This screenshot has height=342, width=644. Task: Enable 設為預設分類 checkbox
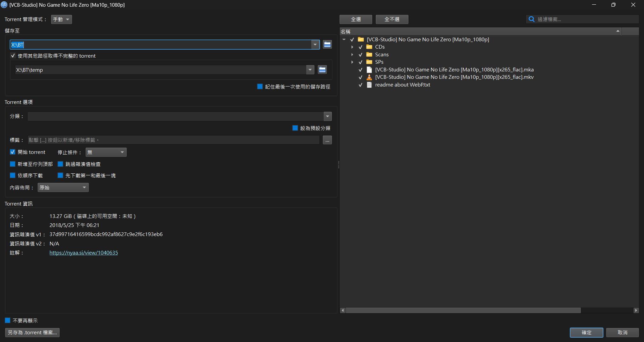click(x=295, y=128)
